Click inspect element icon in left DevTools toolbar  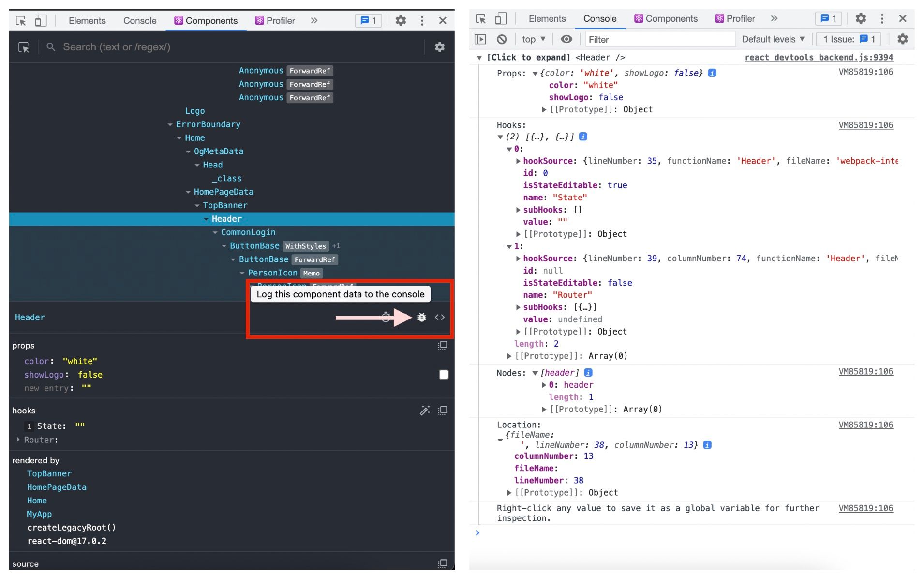point(21,21)
